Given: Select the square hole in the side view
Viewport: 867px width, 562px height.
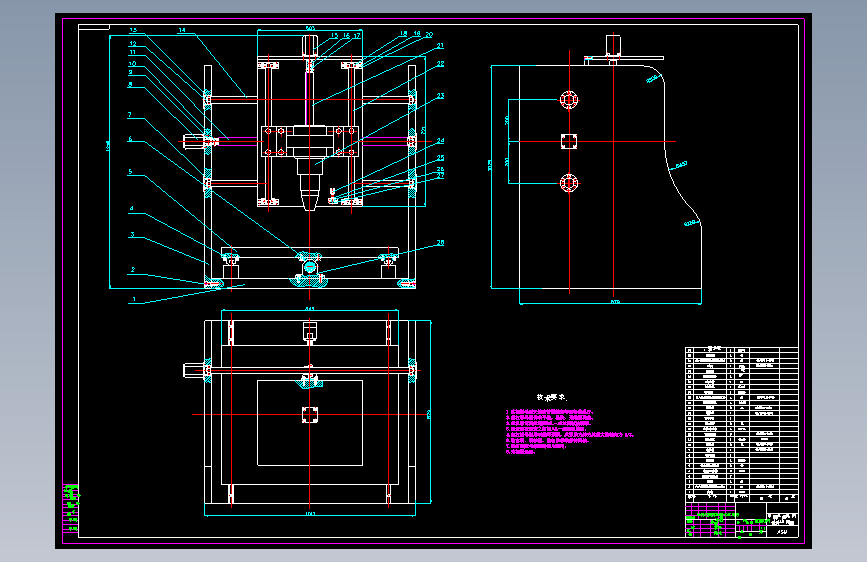Looking at the screenshot, I should coord(569,142).
